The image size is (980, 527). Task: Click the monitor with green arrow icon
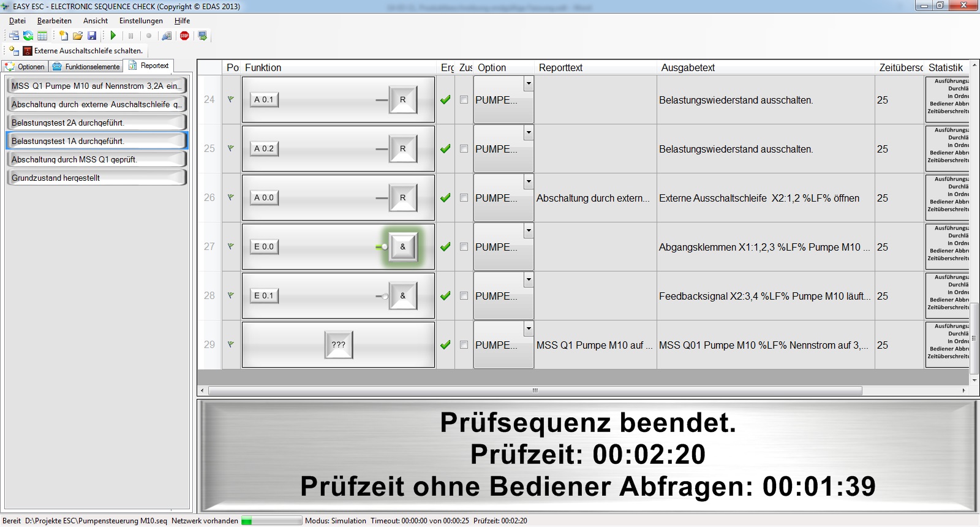pos(203,36)
